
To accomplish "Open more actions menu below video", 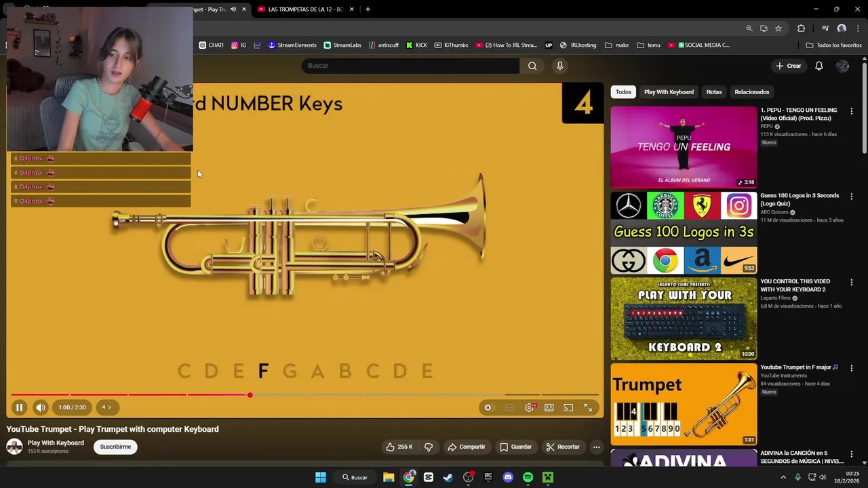I will point(596,447).
